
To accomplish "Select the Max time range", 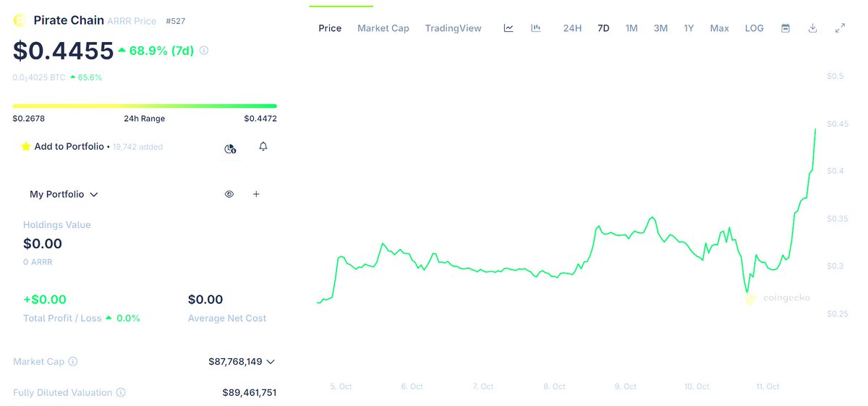I will tap(719, 28).
